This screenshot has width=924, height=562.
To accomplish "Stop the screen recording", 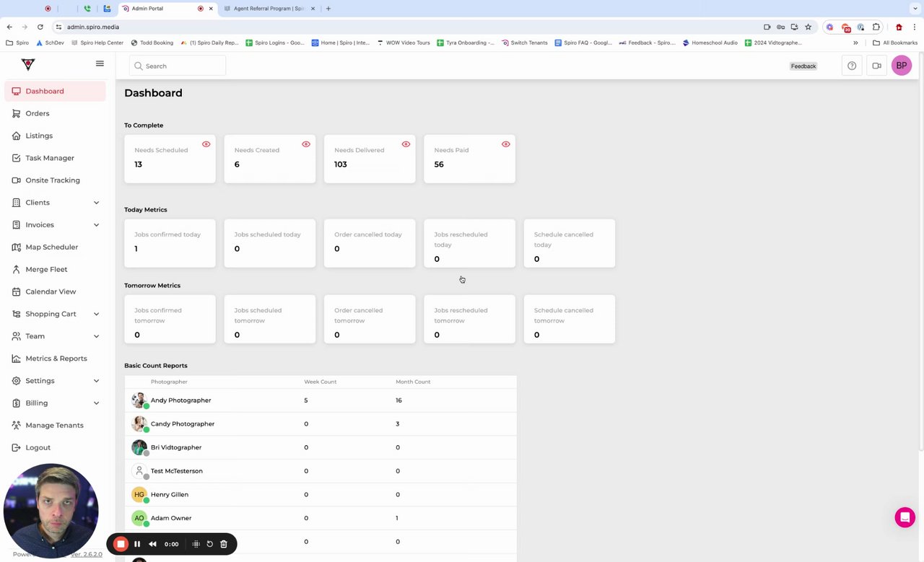I will click(x=121, y=544).
